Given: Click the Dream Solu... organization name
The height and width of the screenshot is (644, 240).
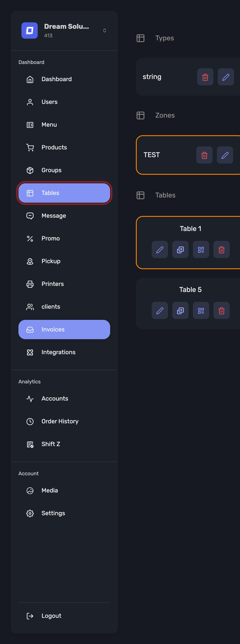Looking at the screenshot, I should click(x=66, y=26).
